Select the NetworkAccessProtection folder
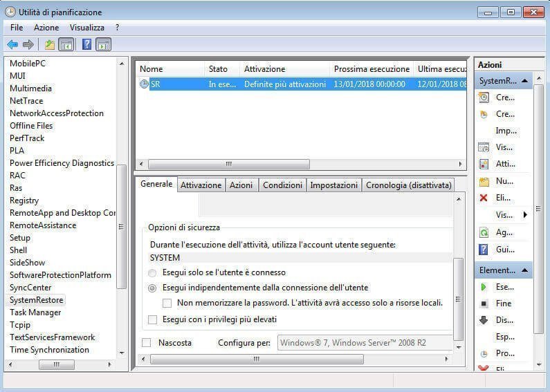This screenshot has width=550, height=392. [x=57, y=113]
